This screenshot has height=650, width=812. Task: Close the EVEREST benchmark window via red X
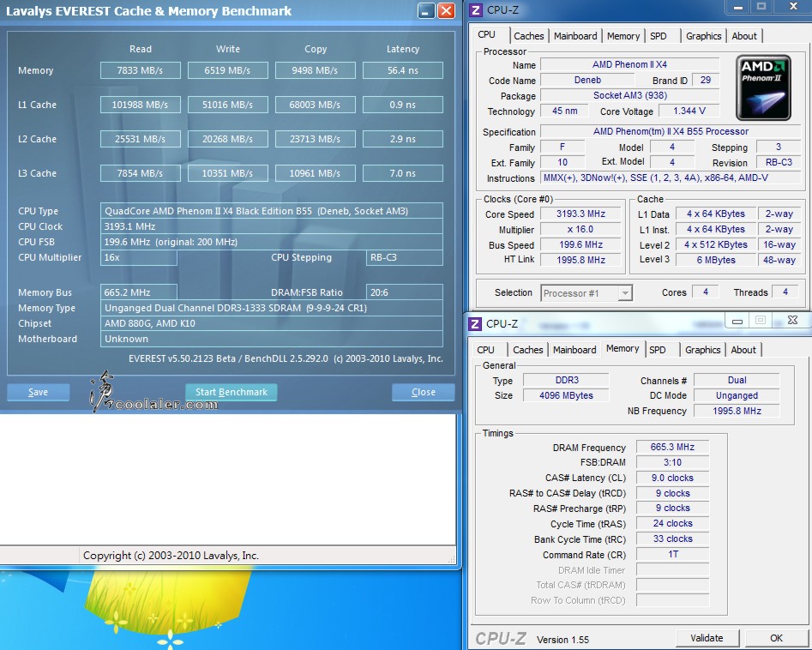coord(446,10)
